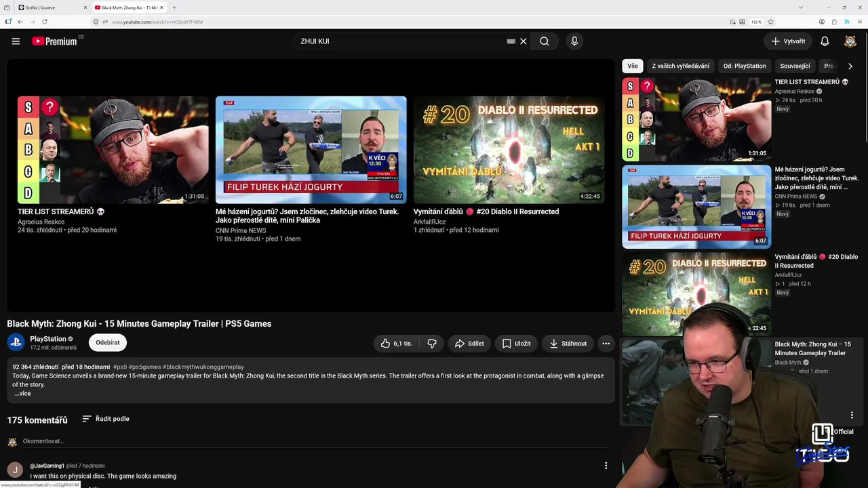Open the tab overview button left of tabs
Screen dimensions: 868x488
[8, 7]
